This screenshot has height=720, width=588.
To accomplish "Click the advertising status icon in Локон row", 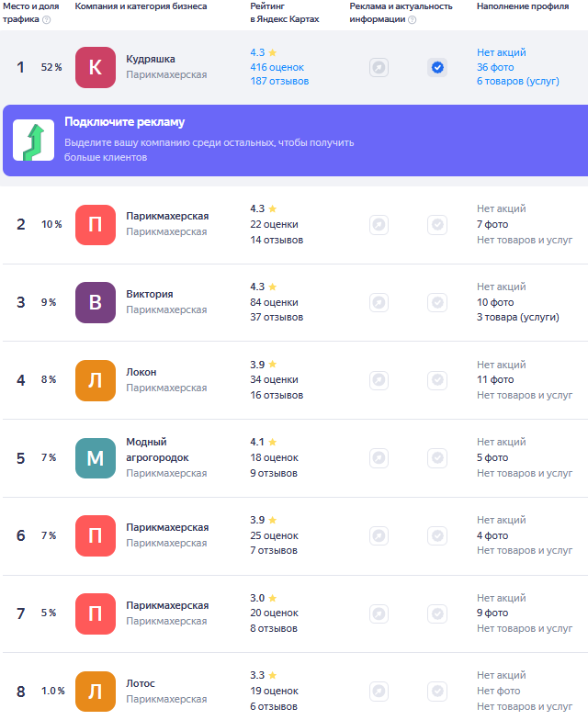I will tap(379, 380).
